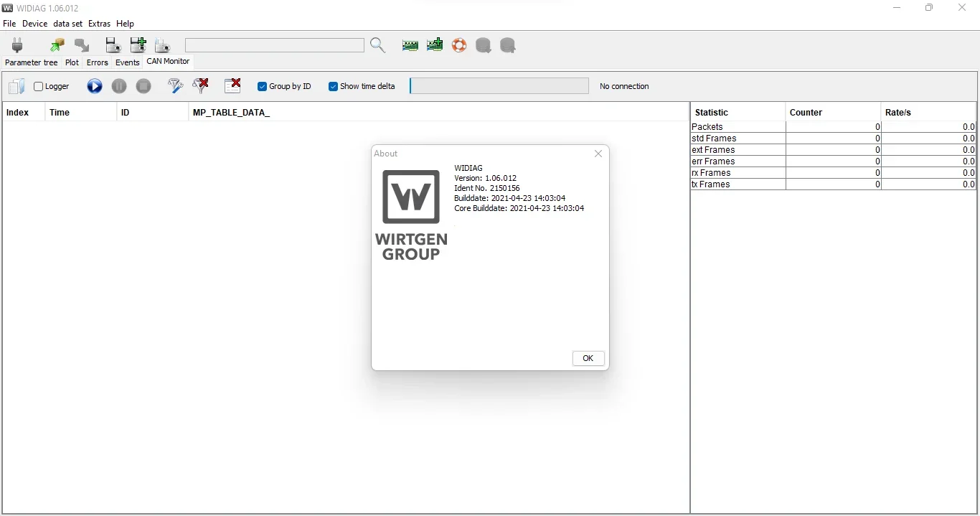The width and height of the screenshot is (980, 516).
Task: Open the save log file icon
Action: point(112,44)
